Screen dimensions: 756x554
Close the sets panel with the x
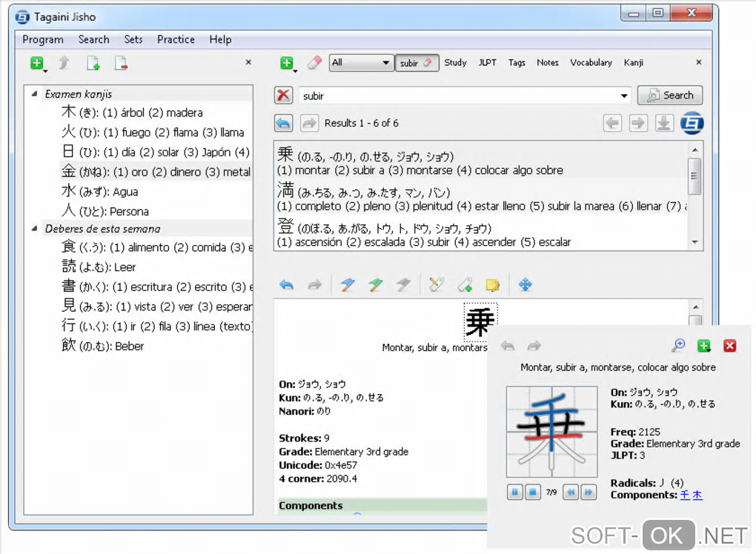tap(248, 62)
